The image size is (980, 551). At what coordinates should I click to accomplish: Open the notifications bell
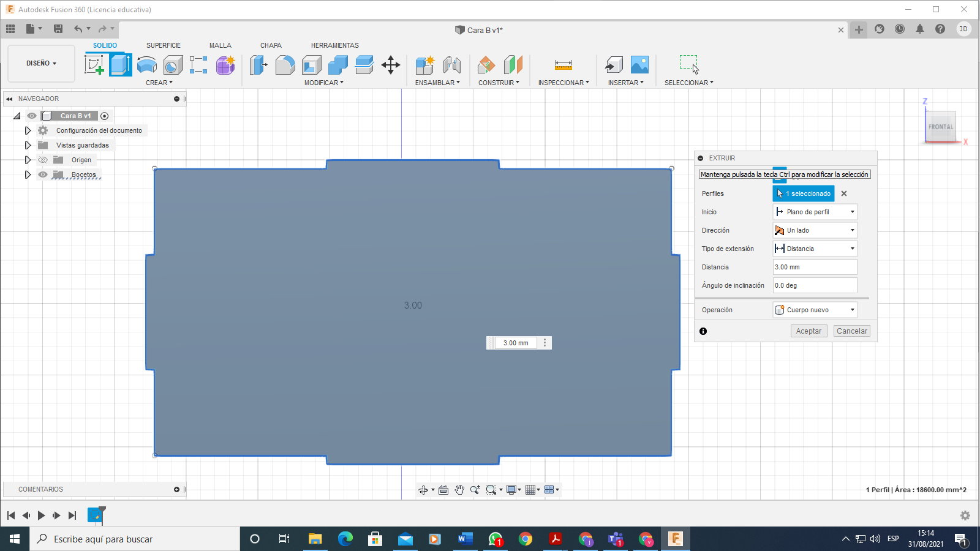920,29
